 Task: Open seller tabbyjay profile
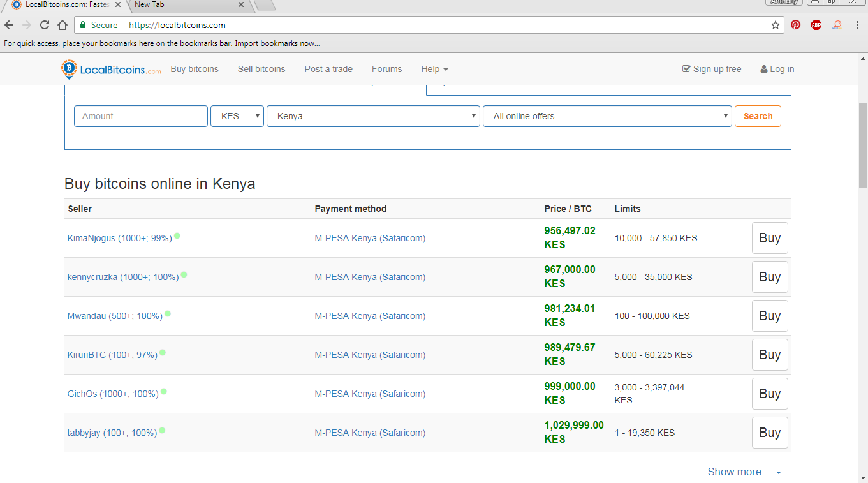tap(112, 433)
